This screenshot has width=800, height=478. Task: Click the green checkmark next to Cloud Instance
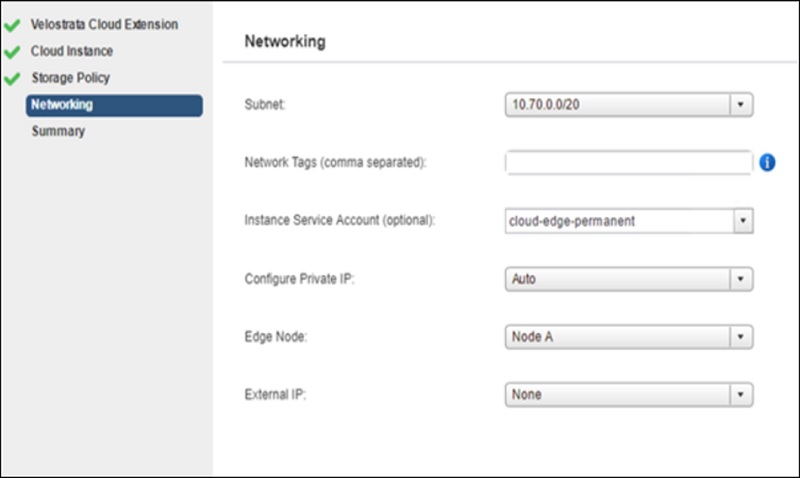point(12,52)
